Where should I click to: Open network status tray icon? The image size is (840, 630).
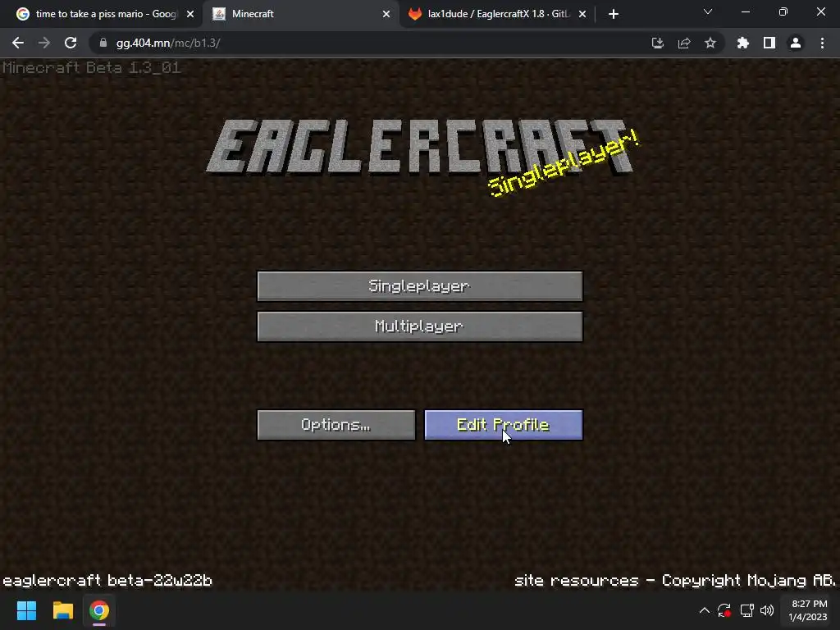click(746, 610)
